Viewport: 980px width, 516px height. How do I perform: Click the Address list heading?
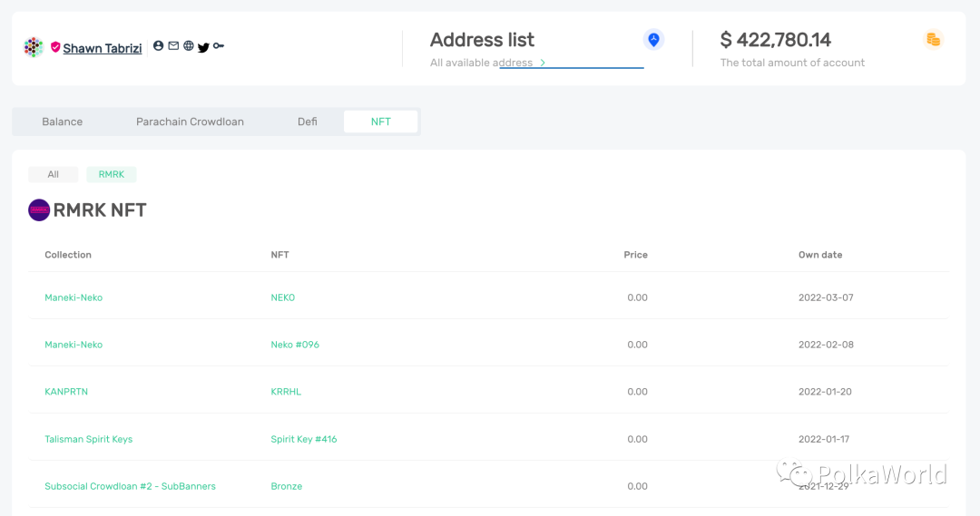click(x=482, y=40)
